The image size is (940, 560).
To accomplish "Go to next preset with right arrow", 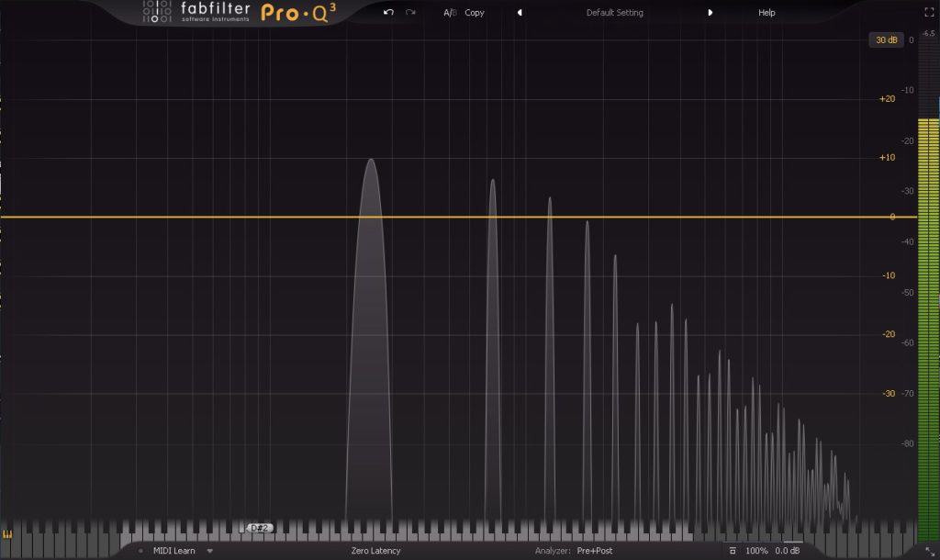I will [710, 12].
